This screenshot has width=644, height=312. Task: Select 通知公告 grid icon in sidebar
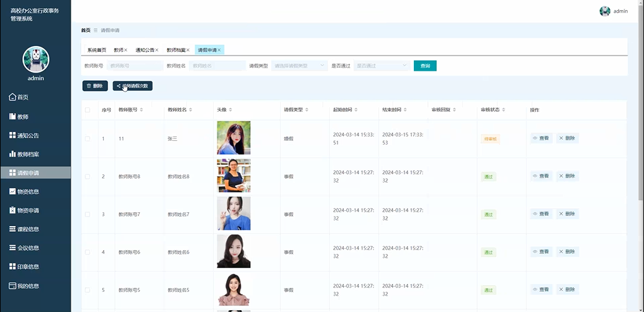coord(12,135)
